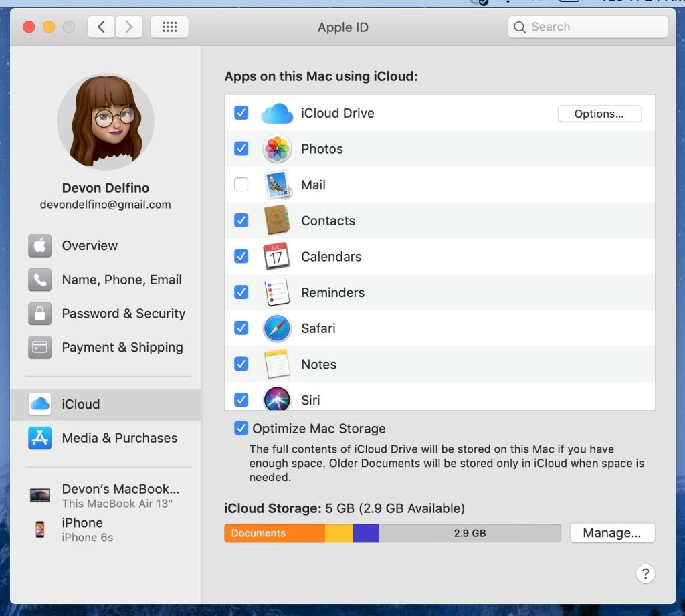Uncheck the iCloud Drive checkbox
The height and width of the screenshot is (616, 685).
(x=241, y=113)
